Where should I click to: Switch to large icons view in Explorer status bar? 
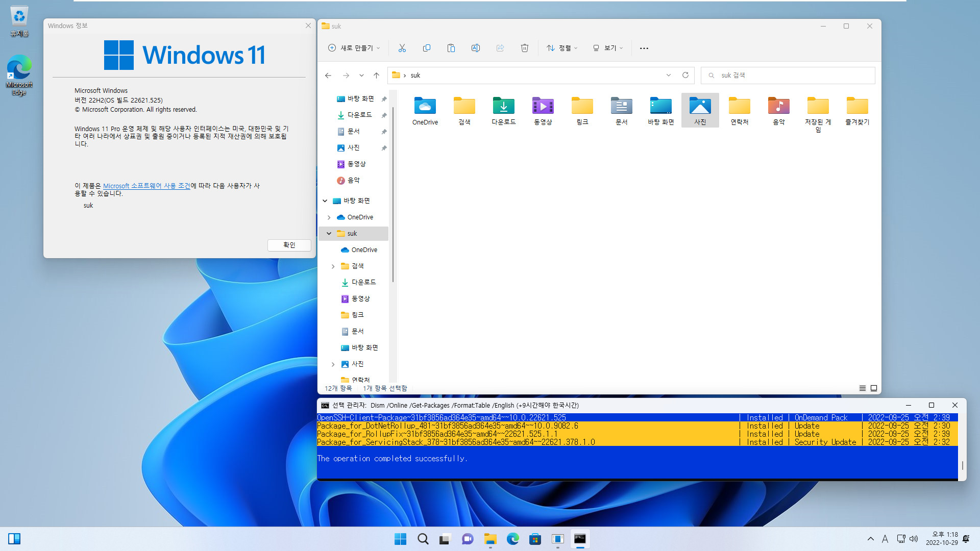click(874, 388)
